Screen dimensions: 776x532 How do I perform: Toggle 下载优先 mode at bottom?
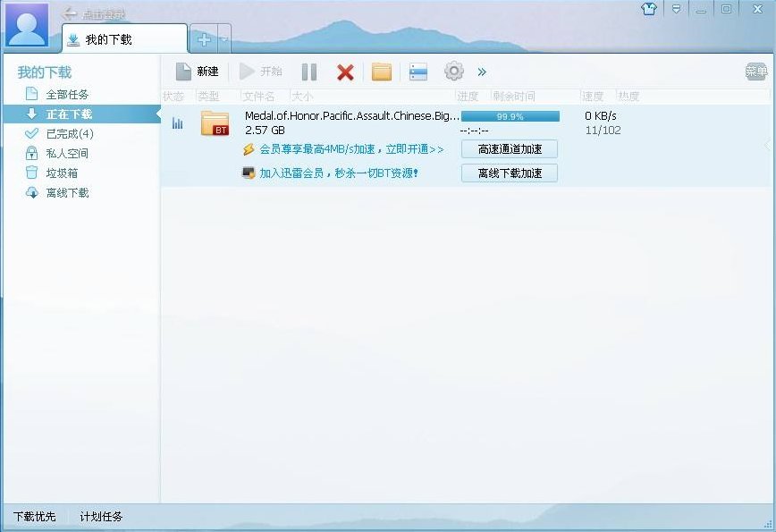point(36,517)
